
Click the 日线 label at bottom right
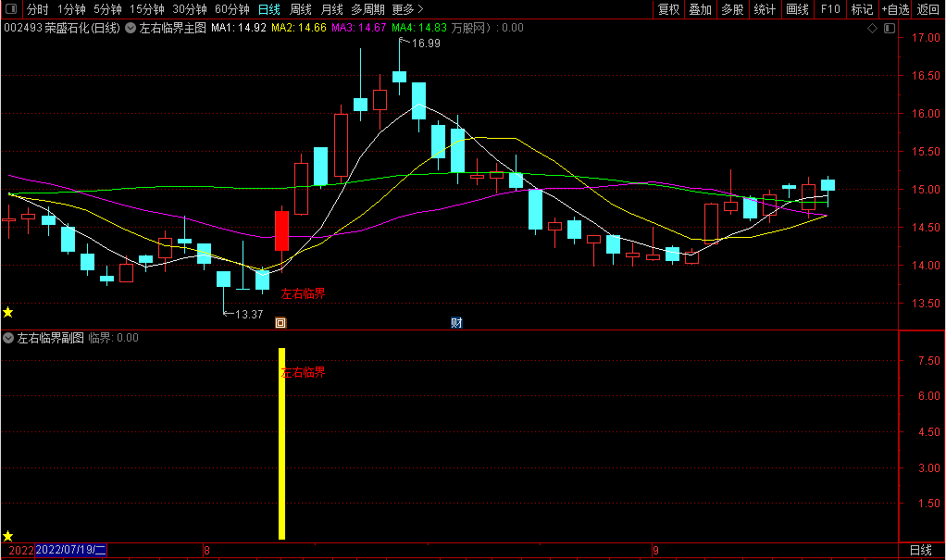point(921,551)
